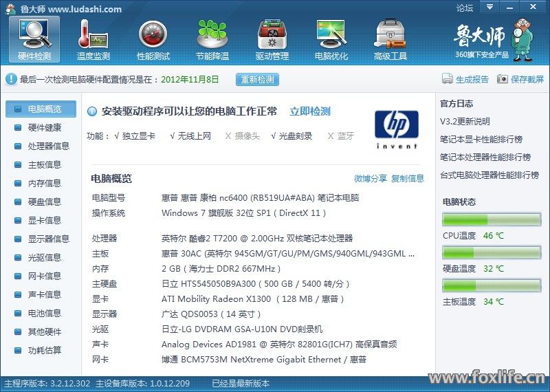550x392 pixels.
Task: Open the title bar main menu dropdown arrow
Action: pos(489,8)
